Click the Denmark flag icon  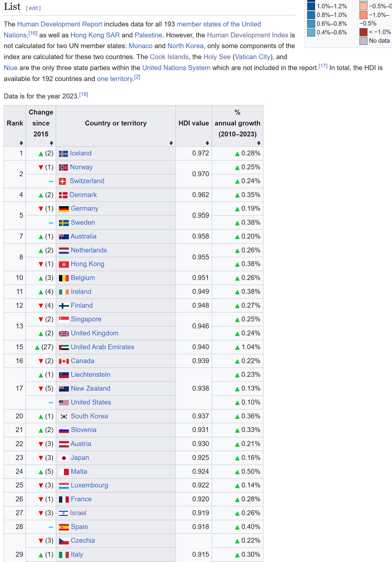(x=63, y=195)
